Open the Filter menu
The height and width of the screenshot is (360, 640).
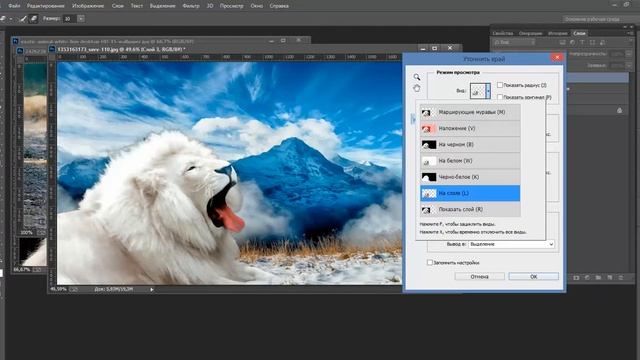191,6
